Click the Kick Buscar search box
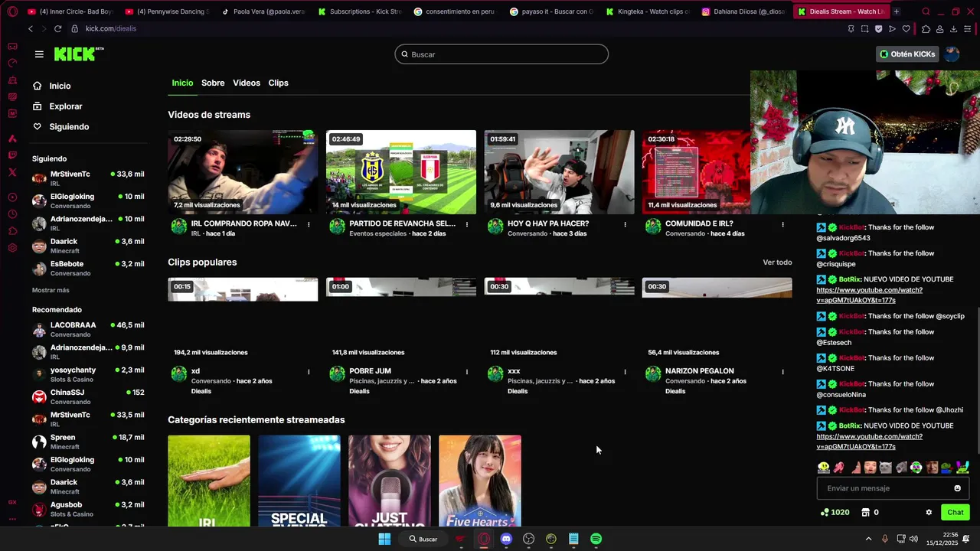This screenshot has width=980, height=551. [501, 54]
